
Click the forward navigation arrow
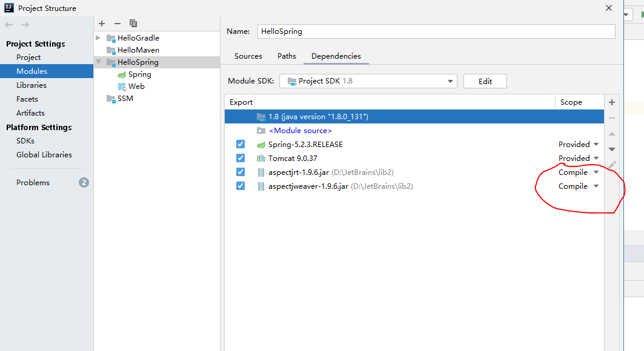pyautogui.click(x=25, y=25)
